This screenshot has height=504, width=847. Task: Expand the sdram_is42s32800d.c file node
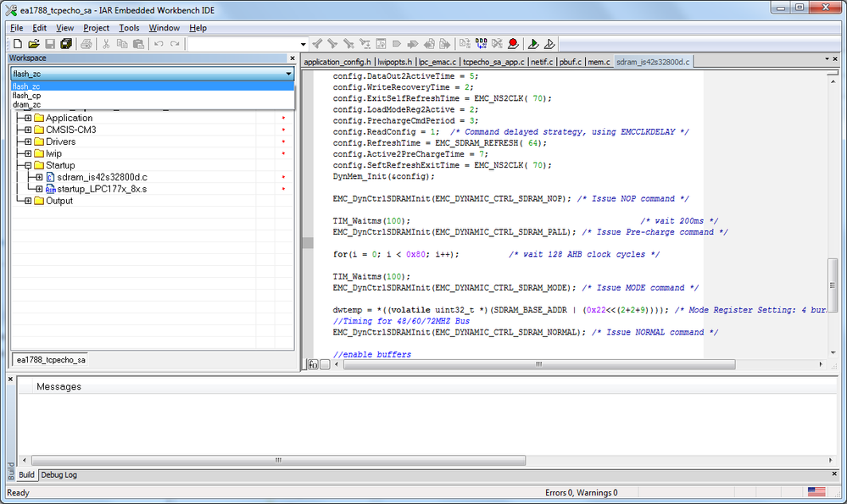pos(40,178)
